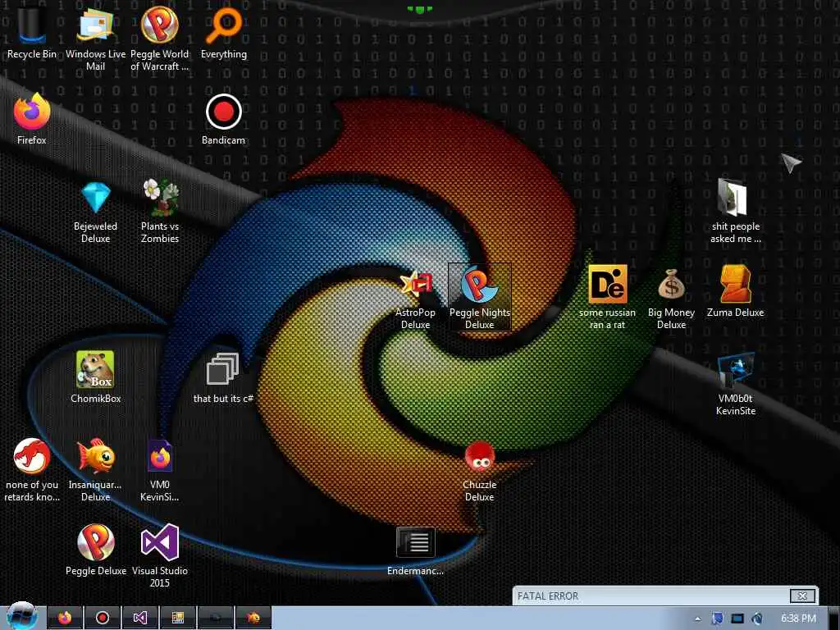Select the Plants vs Zombies icon
Screen dimensions: 840x630
160,211
